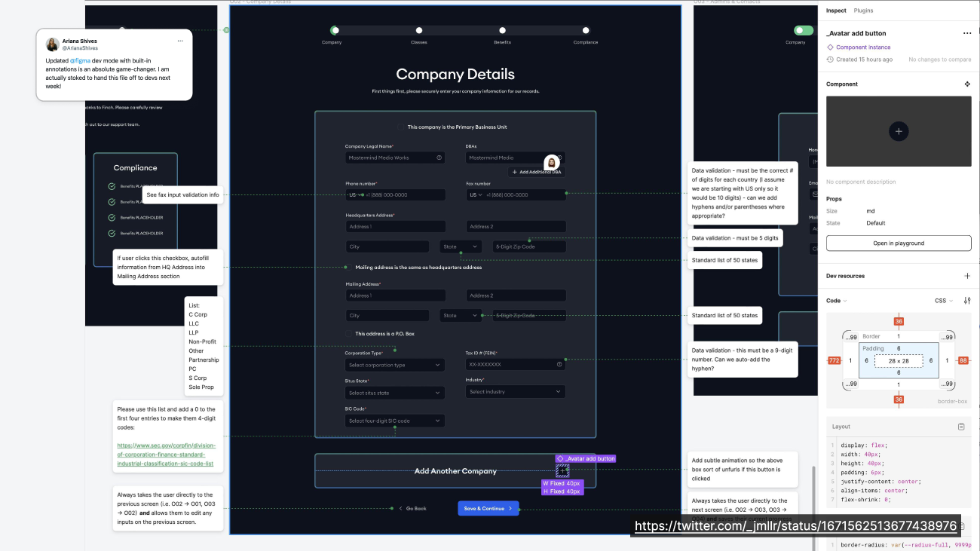Screen dimensions: 980x551
Task: Open code settings sliders icon beside CSS
Action: tap(967, 301)
